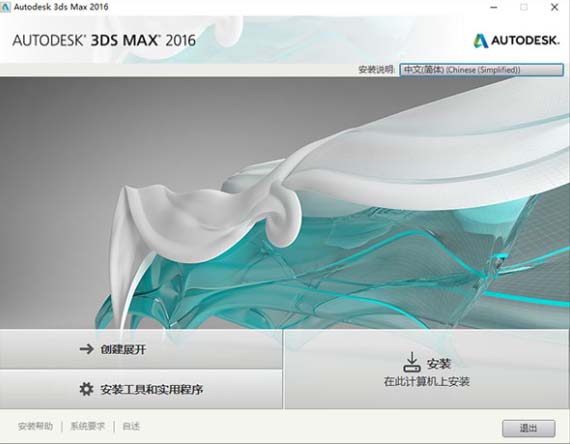Viewport: 570px width, 444px height.
Task: Click the Autodesk logo in the header
Action: point(516,40)
